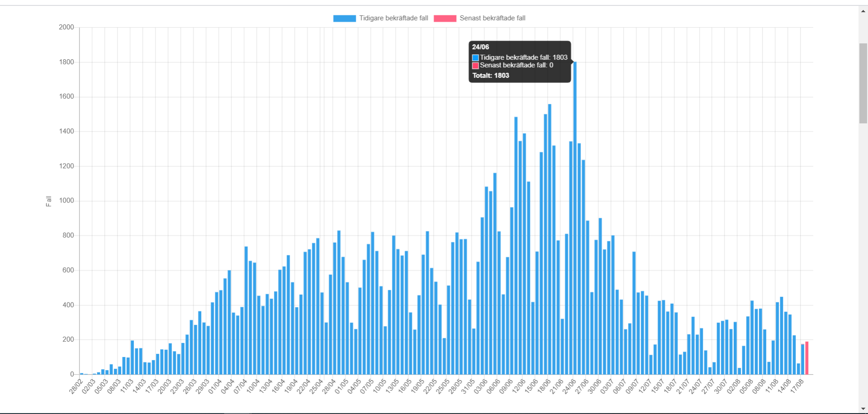Click the '24/06' tooltip title
This screenshot has height=414, width=868.
[x=480, y=47]
